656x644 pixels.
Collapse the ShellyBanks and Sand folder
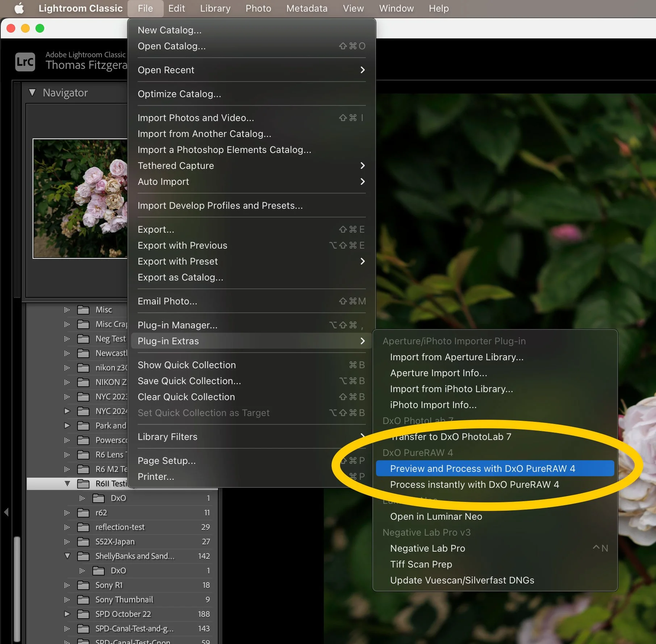[x=67, y=556]
